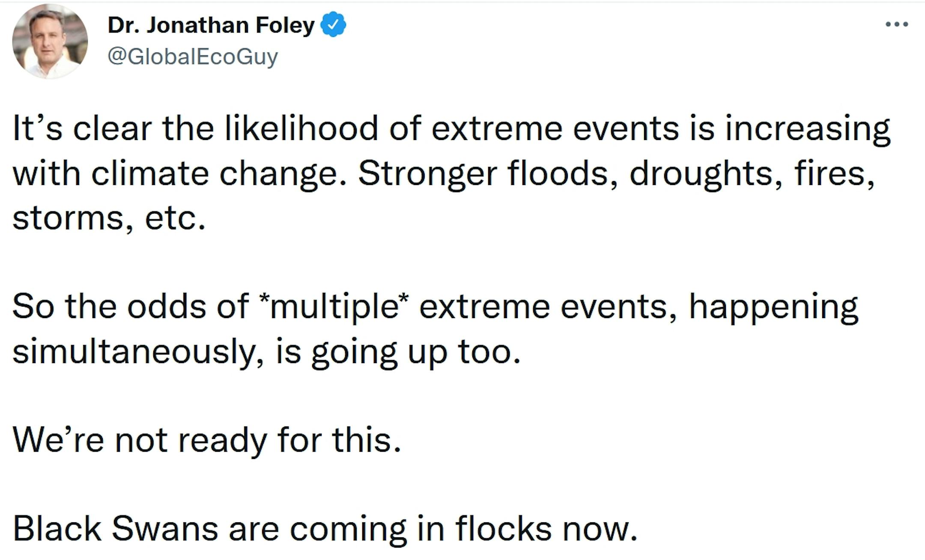Click the word "droughts" in the tweet
The height and width of the screenshot is (560, 925).
point(701,173)
